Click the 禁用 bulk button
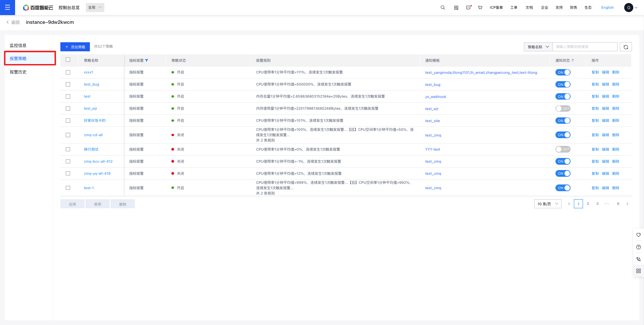Viewport: 644px width, 325px height. click(x=98, y=204)
